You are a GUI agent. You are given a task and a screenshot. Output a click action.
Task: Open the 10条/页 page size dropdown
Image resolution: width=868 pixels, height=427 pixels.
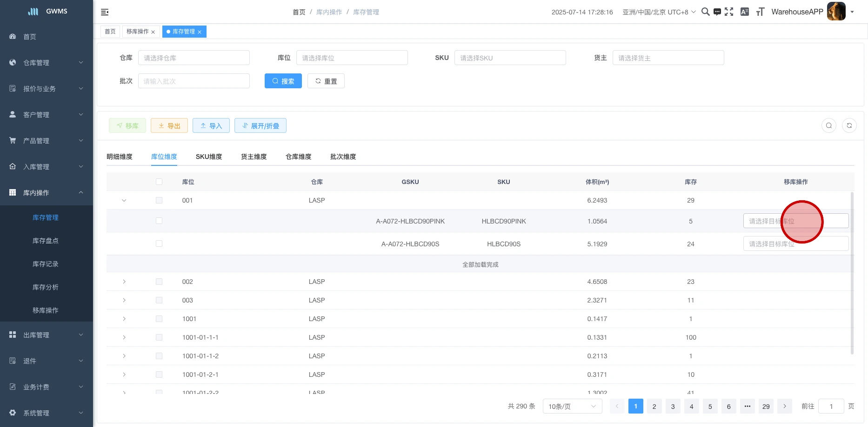pyautogui.click(x=572, y=407)
